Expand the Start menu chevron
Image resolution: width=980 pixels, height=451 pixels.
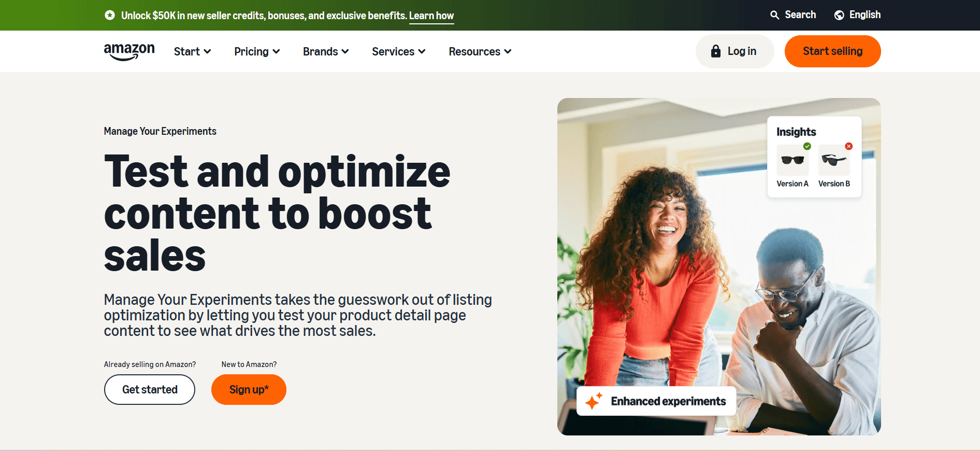click(207, 51)
